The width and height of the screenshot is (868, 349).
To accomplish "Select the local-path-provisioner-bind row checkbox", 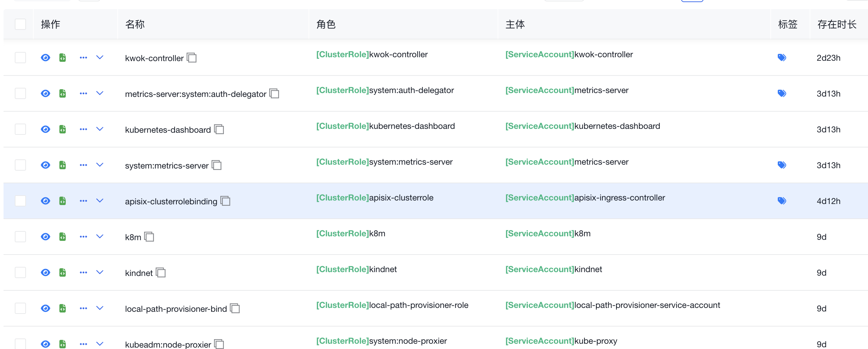I will 20,308.
